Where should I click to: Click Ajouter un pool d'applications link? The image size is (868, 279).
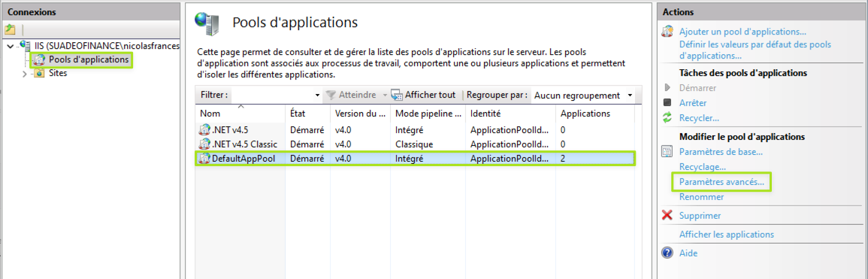742,32
